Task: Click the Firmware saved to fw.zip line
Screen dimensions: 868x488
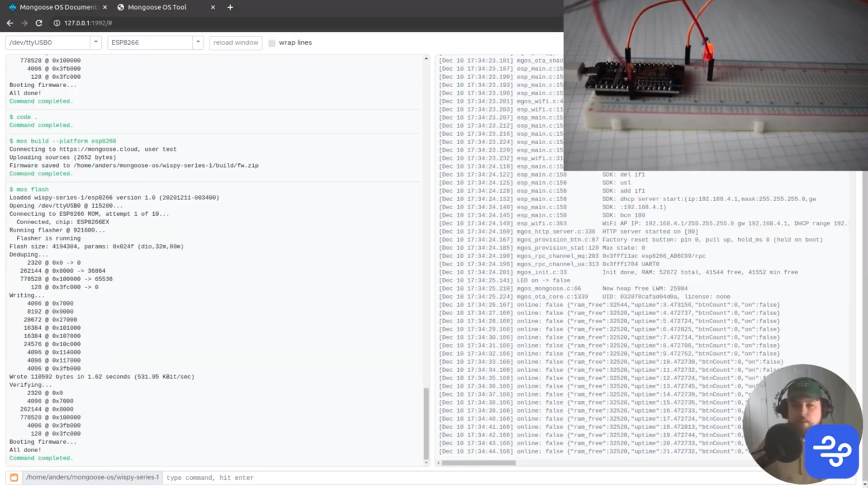Action: pos(134,166)
